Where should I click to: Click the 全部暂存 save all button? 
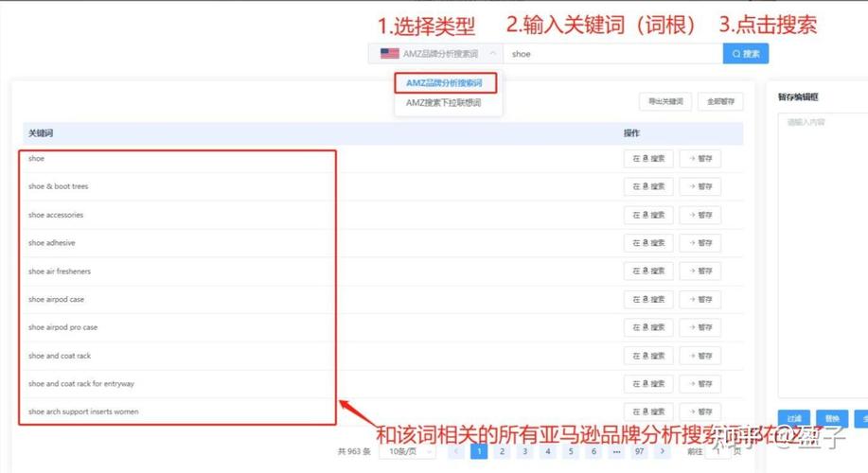[720, 101]
